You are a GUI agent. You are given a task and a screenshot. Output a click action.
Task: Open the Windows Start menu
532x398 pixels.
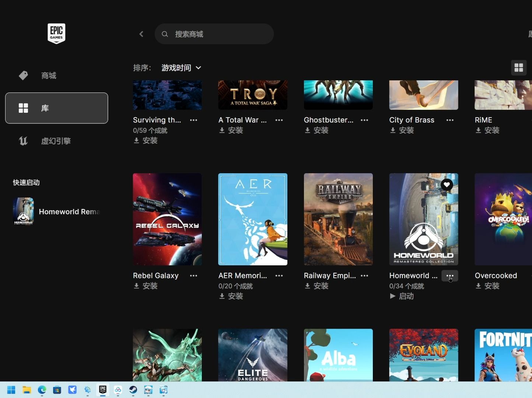pos(11,390)
